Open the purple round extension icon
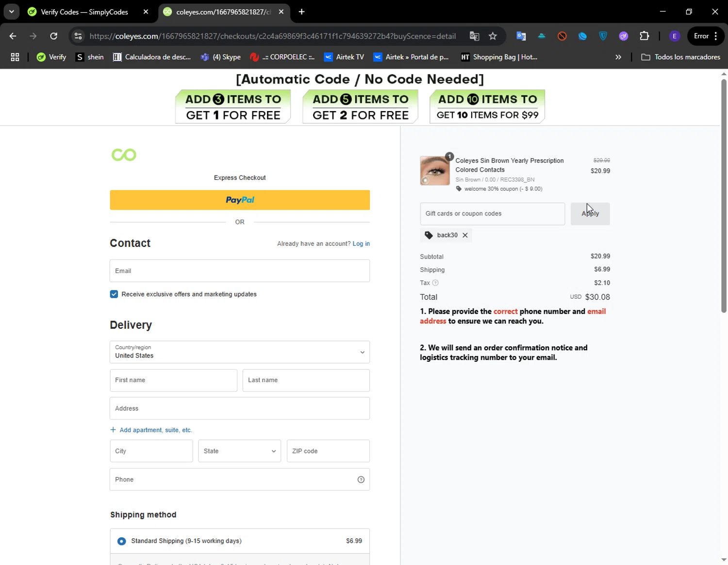The width and height of the screenshot is (728, 565). pos(624,36)
